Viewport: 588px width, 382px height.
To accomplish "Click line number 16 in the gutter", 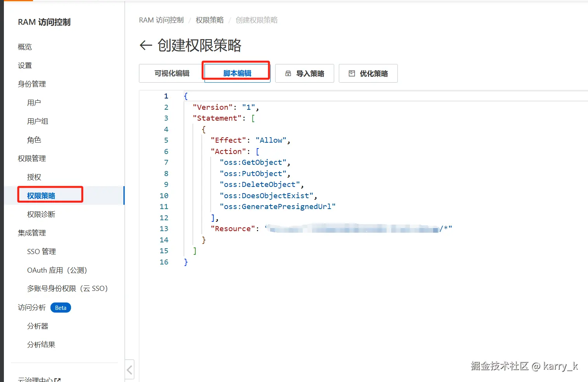I will 164,262.
